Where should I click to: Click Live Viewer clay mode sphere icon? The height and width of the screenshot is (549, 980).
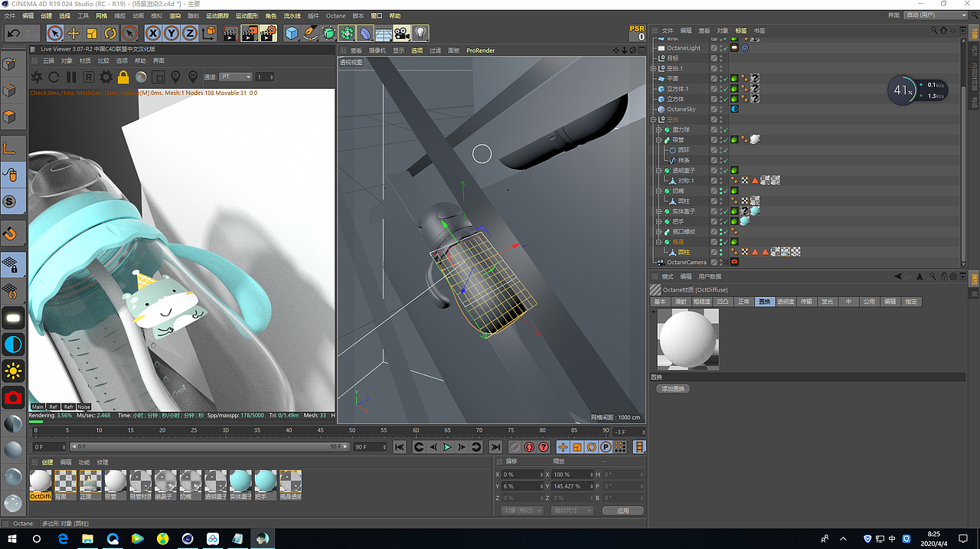pos(141,77)
